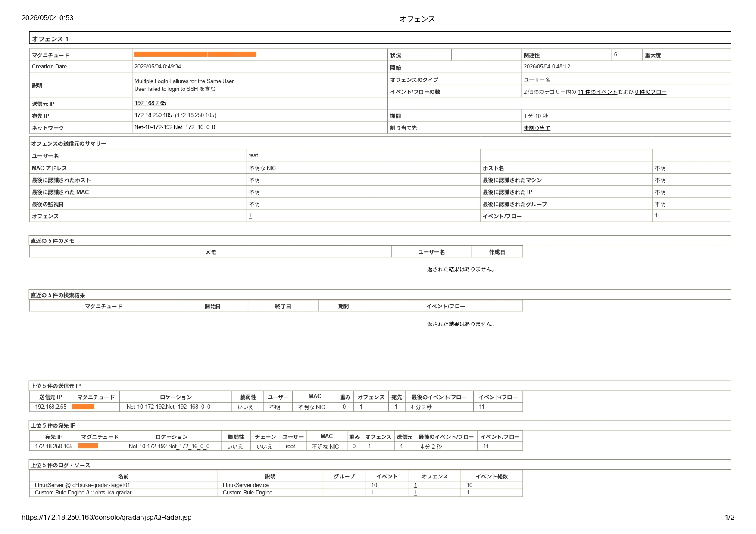Click the 作成日 column header
Viewport: 756px width, 534px height.
(x=497, y=252)
